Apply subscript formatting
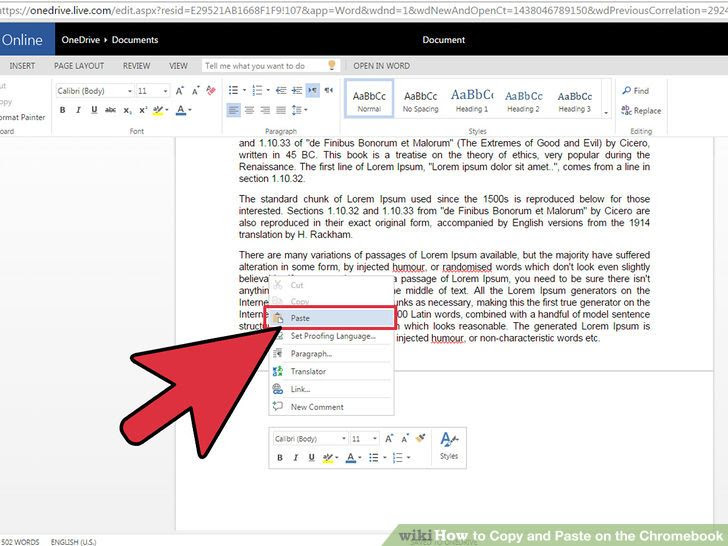This screenshot has width=728, height=546. tap(127, 110)
